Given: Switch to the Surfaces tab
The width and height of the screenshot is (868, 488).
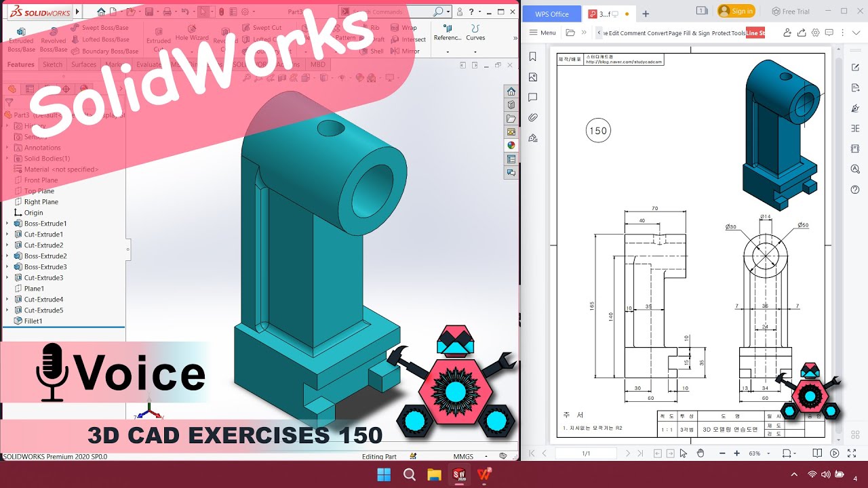Looking at the screenshot, I should point(84,64).
